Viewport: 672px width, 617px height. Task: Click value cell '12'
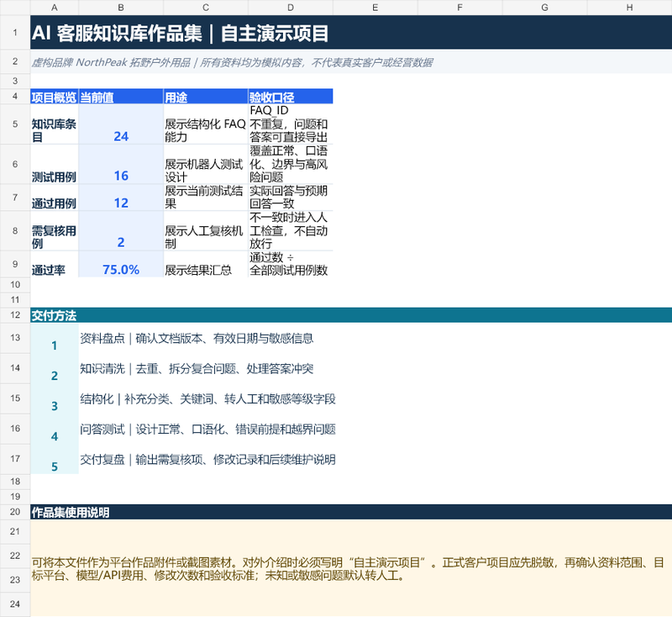click(x=121, y=198)
